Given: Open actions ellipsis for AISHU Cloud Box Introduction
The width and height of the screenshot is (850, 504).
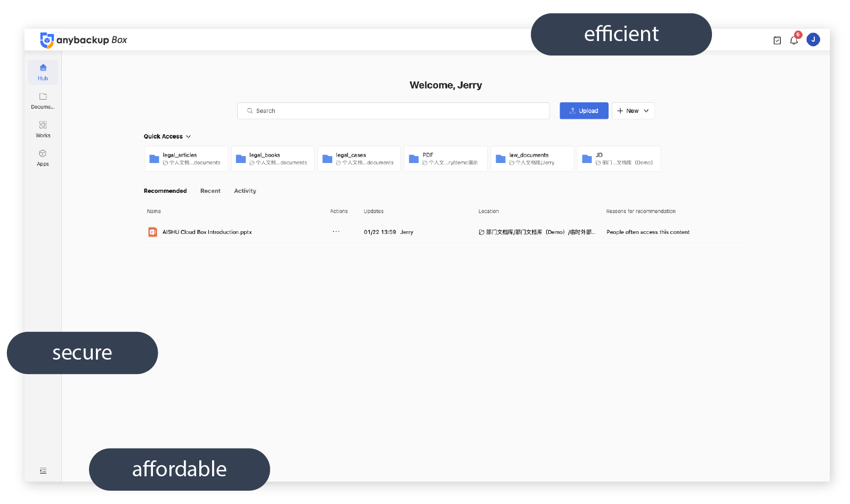Looking at the screenshot, I should coord(336,232).
